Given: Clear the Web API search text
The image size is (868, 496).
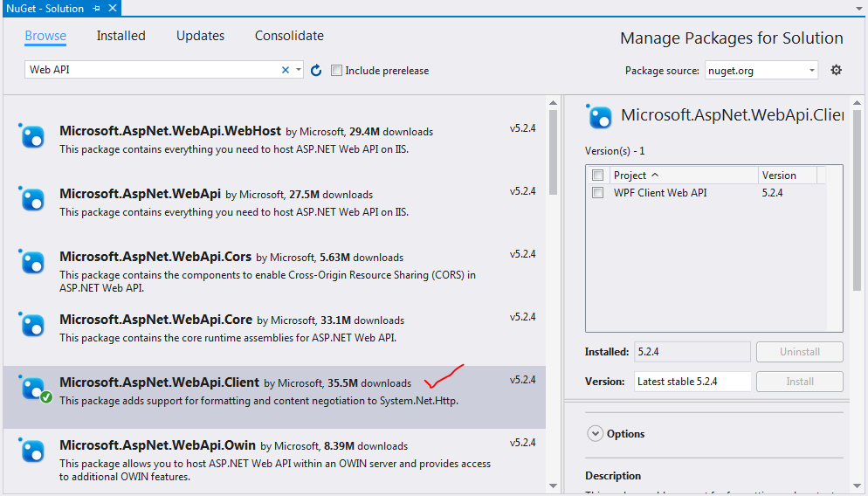Looking at the screenshot, I should coord(285,70).
